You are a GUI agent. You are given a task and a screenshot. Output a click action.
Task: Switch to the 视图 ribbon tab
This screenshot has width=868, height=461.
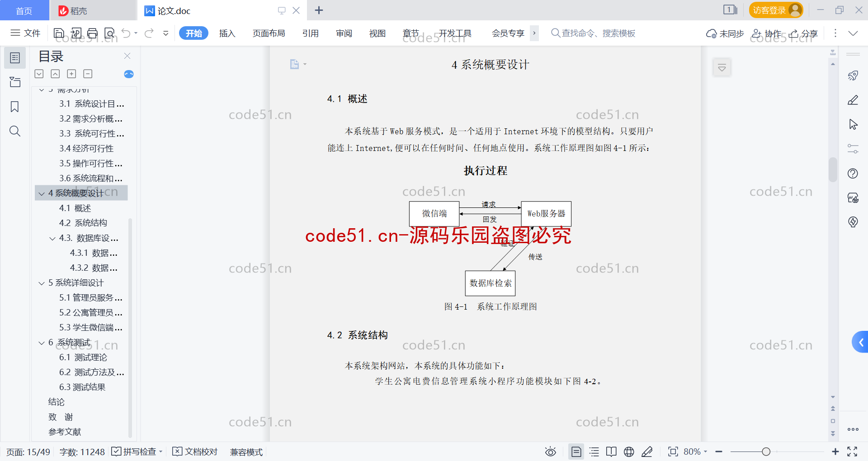377,33
